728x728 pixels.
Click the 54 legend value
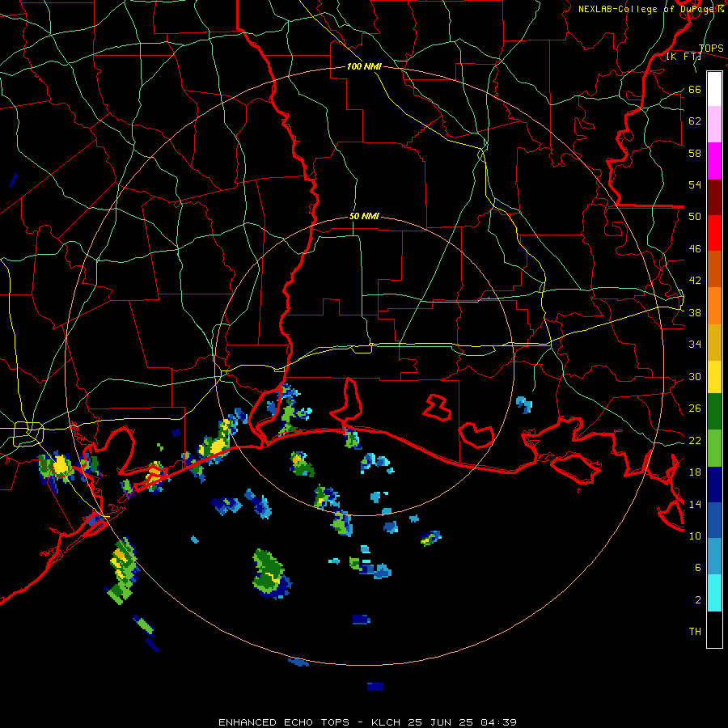point(695,184)
